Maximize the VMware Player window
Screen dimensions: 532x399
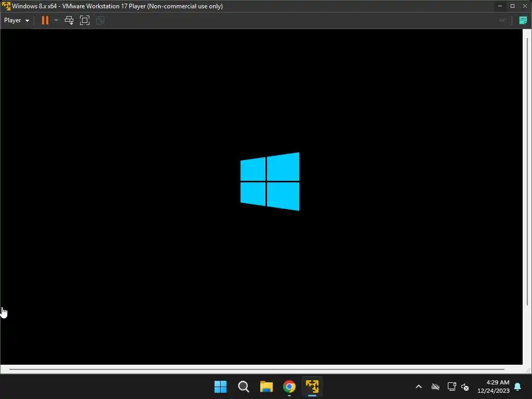[512, 6]
